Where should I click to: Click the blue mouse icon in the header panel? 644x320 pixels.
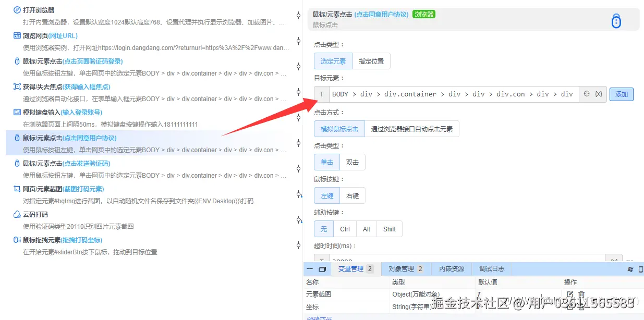[616, 21]
